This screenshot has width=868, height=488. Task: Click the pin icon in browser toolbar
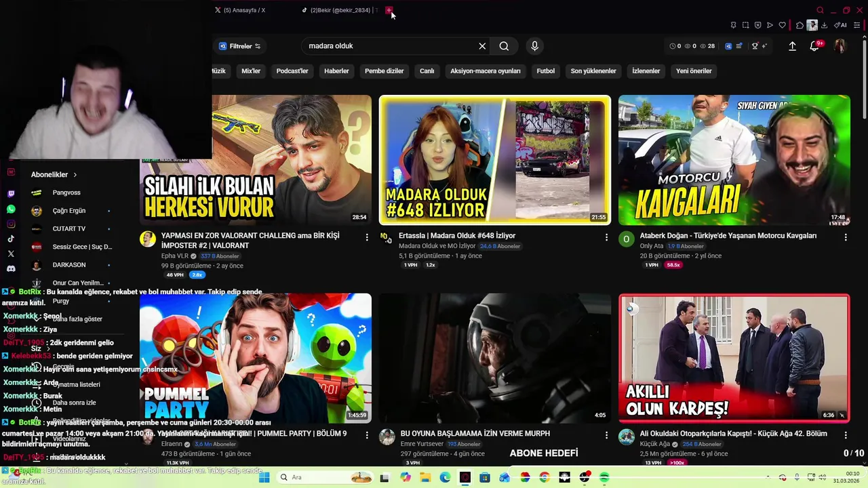tap(733, 25)
